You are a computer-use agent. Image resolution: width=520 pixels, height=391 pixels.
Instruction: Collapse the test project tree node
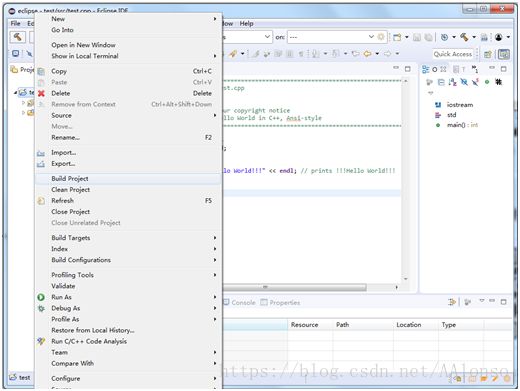pos(15,93)
